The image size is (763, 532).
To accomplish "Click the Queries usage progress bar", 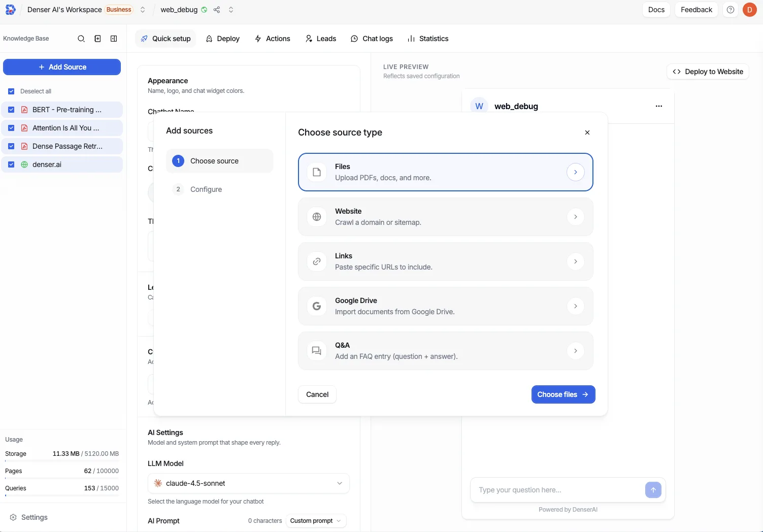I will pos(62,496).
